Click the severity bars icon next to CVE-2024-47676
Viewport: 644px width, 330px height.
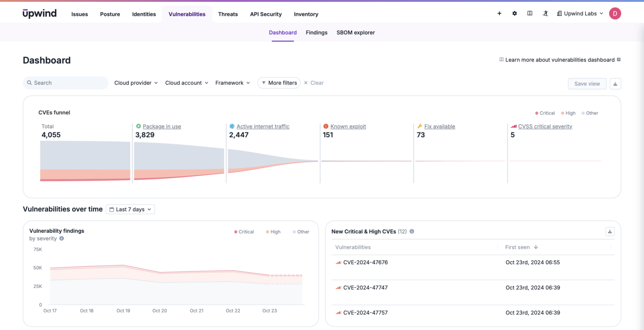point(338,262)
